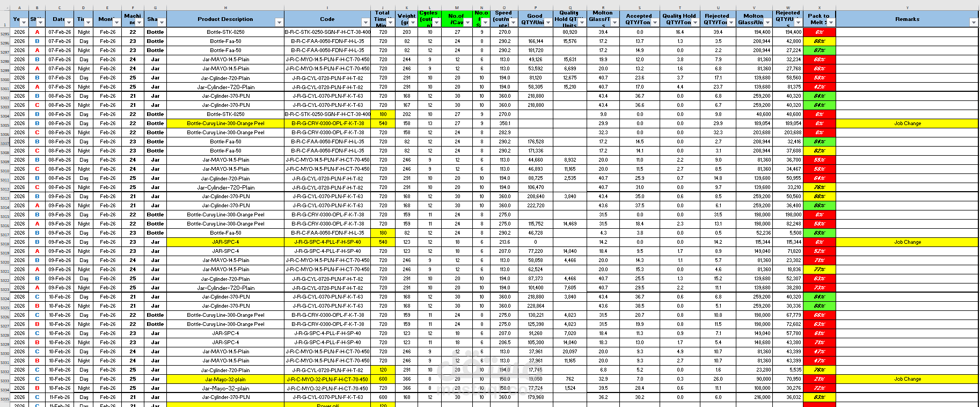Open the Date column filter dropdown
Image resolution: width=980 pixels, height=407 pixels.
(x=70, y=23)
